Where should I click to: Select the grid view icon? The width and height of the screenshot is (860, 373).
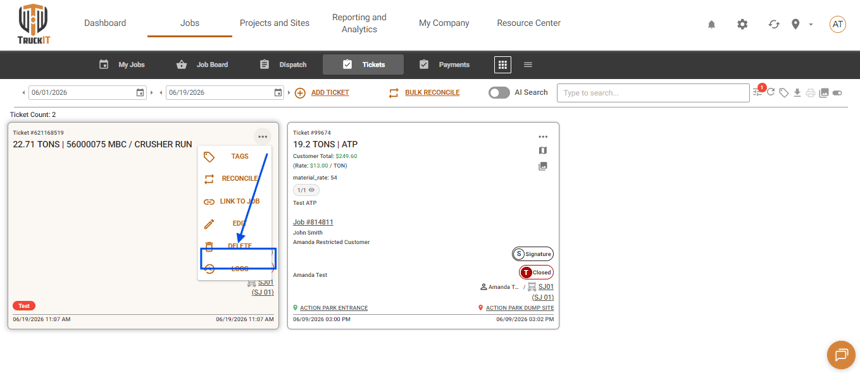pos(502,65)
